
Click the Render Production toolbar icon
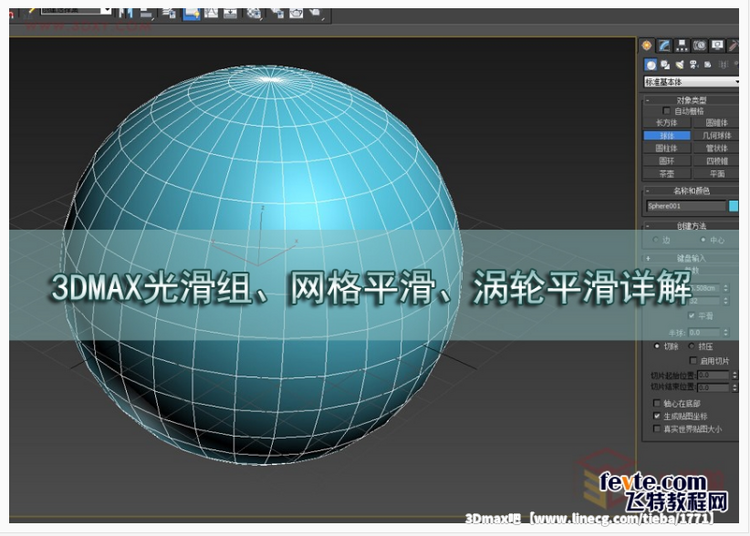tap(316, 13)
